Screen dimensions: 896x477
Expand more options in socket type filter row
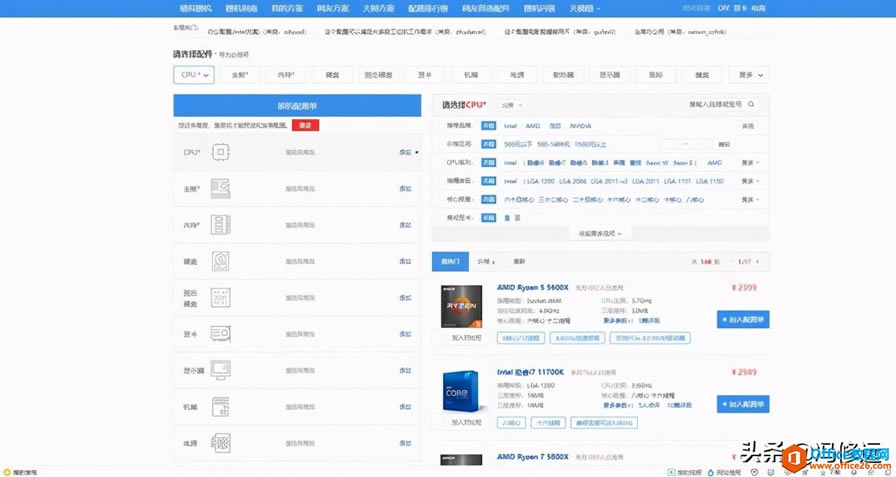pos(750,181)
